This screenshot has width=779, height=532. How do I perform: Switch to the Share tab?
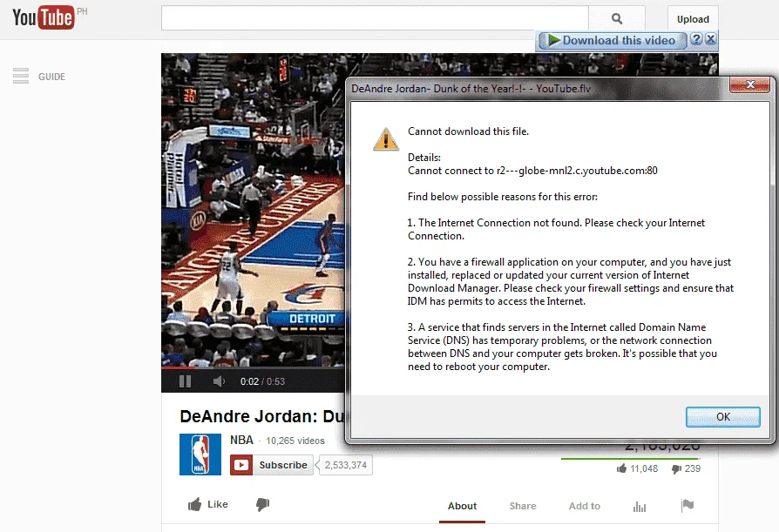[523, 506]
